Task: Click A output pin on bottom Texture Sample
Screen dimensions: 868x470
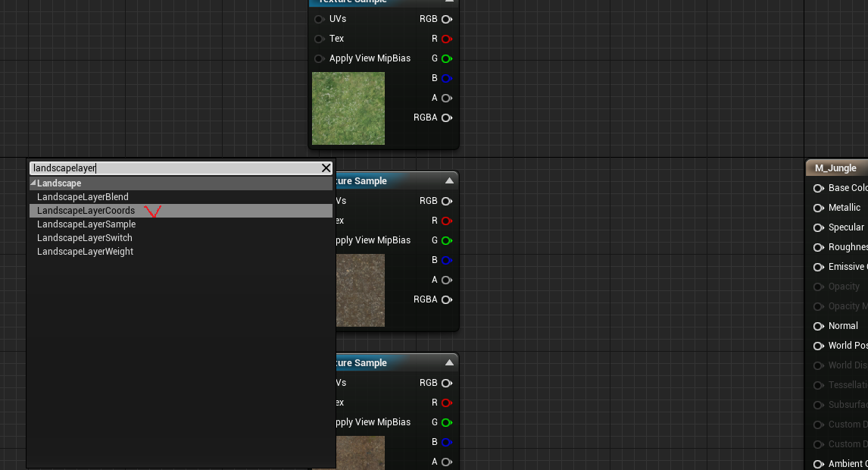Action: click(x=447, y=462)
